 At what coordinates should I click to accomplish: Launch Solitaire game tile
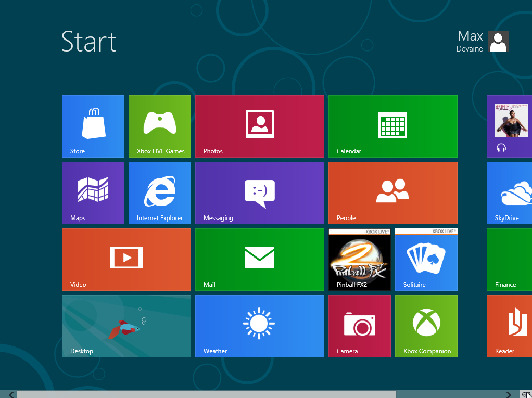click(x=426, y=259)
